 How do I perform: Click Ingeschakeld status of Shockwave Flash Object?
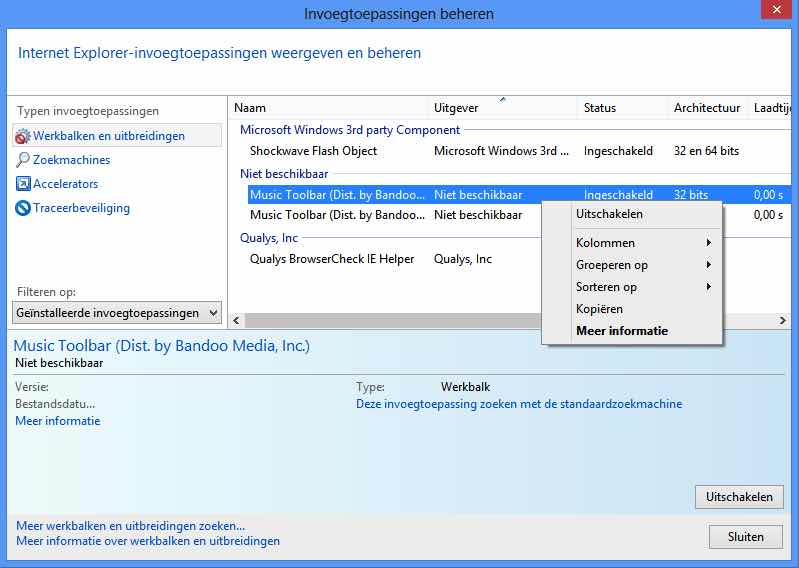(x=618, y=151)
